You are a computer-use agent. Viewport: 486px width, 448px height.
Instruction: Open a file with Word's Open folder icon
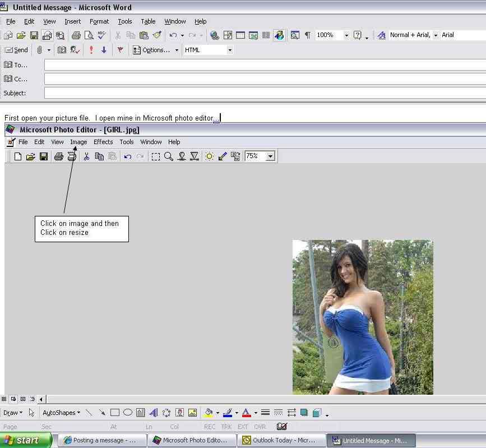point(21,35)
